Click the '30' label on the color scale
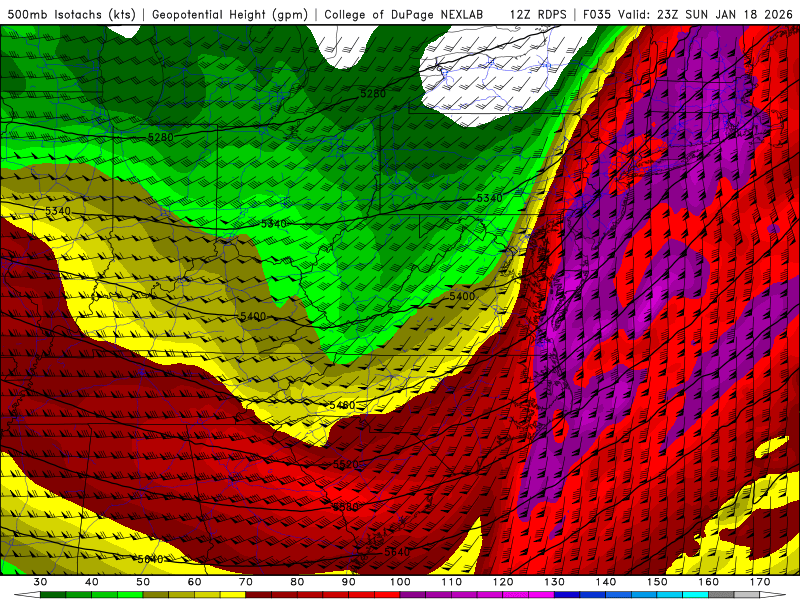 pyautogui.click(x=40, y=582)
